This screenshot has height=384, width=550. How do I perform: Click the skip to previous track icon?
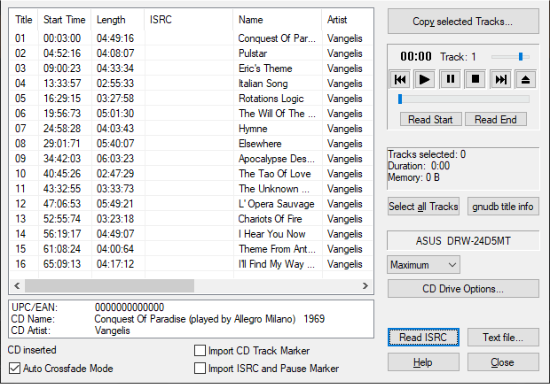pyautogui.click(x=400, y=80)
